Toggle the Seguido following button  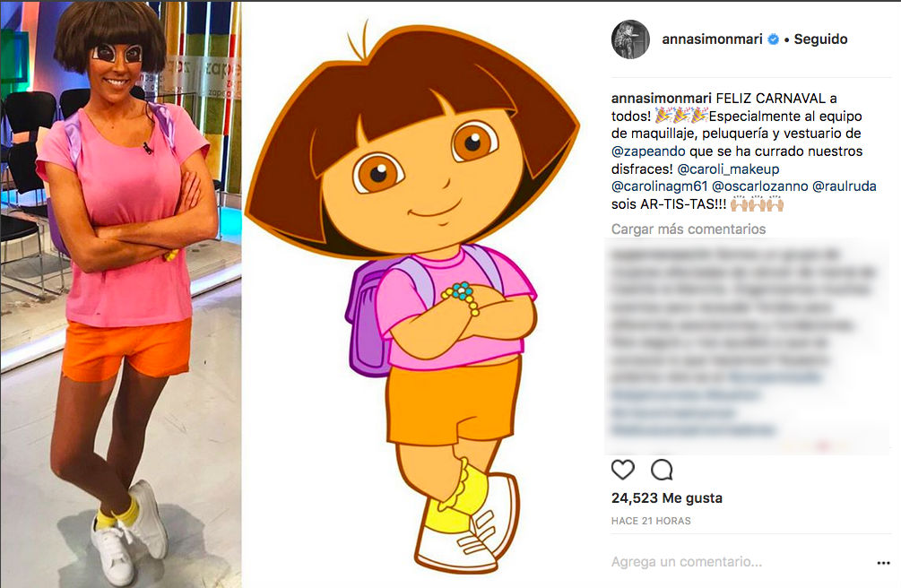point(820,39)
